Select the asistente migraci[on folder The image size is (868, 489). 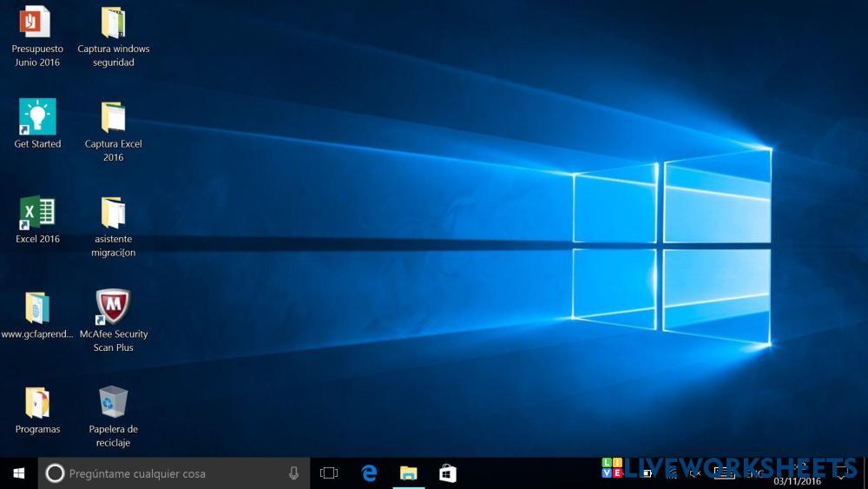[113, 214]
